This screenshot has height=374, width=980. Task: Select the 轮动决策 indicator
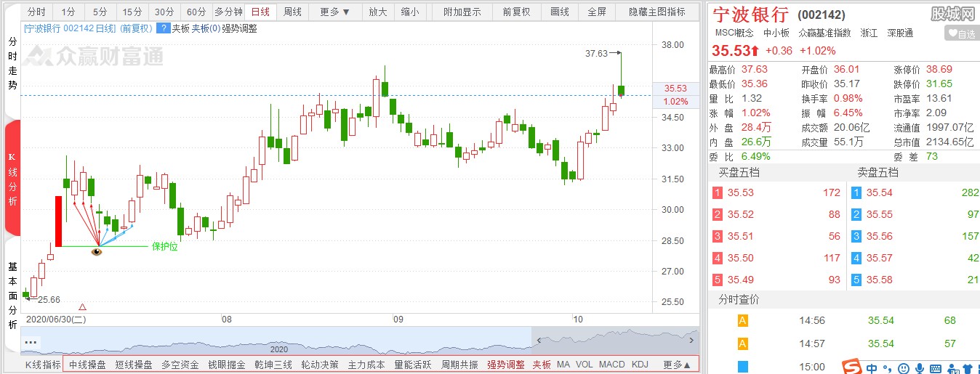pyautogui.click(x=320, y=365)
